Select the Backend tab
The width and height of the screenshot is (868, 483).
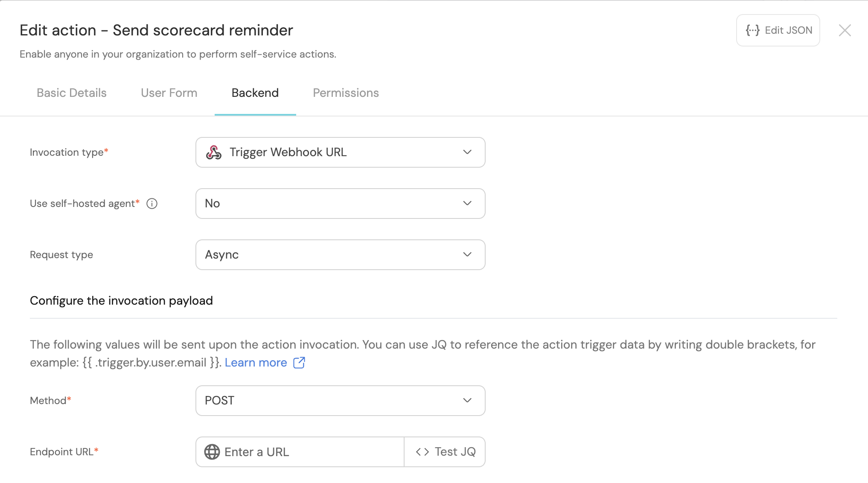[255, 93]
